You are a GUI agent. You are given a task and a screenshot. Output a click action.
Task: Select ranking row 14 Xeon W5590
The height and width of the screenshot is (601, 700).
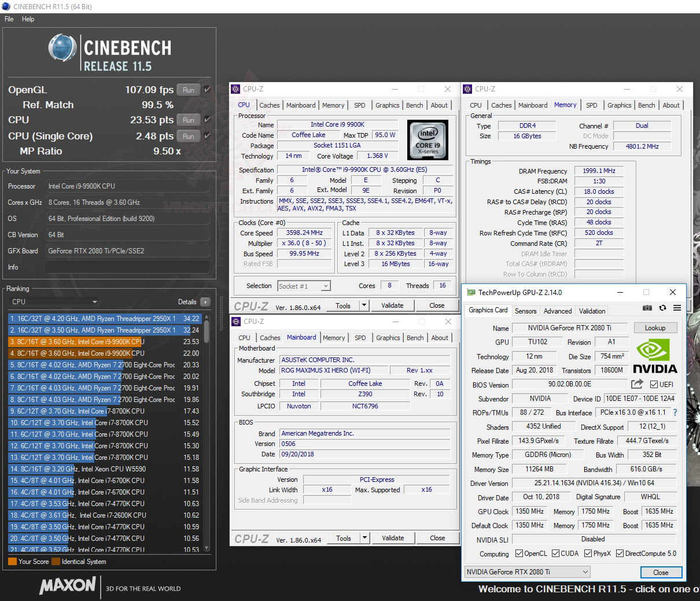105,469
